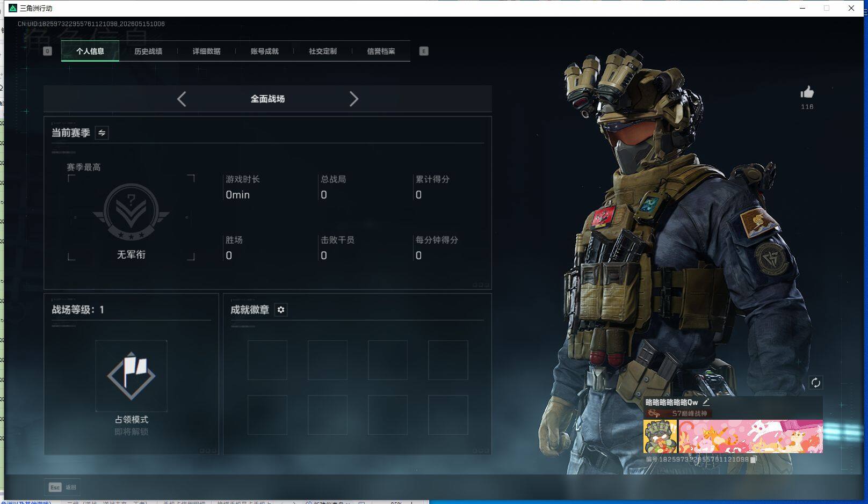This screenshot has height=504, width=868.
Task: Open the player avatar thumbnail
Action: coord(660,436)
